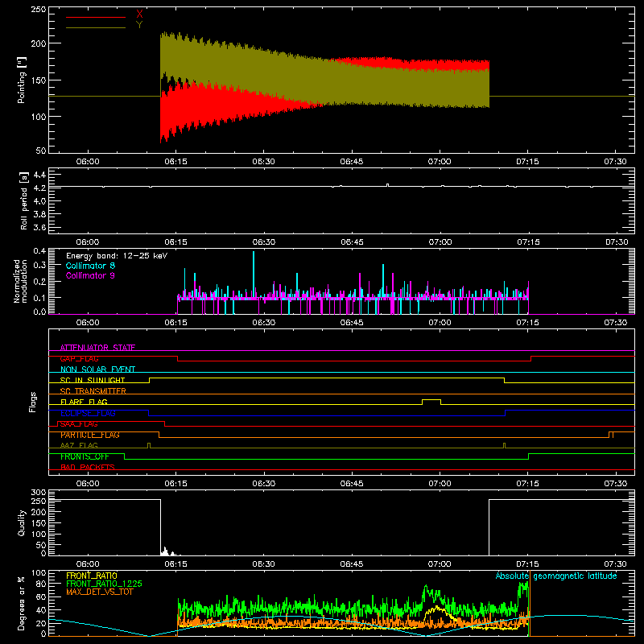
Task: Select the SAA_FLAG label
Action: point(79,424)
